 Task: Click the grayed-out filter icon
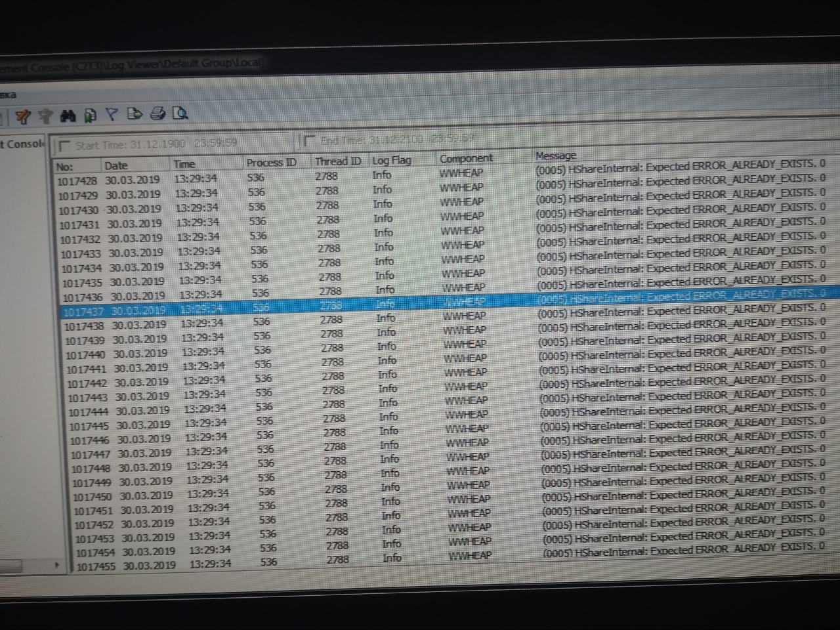pos(45,117)
